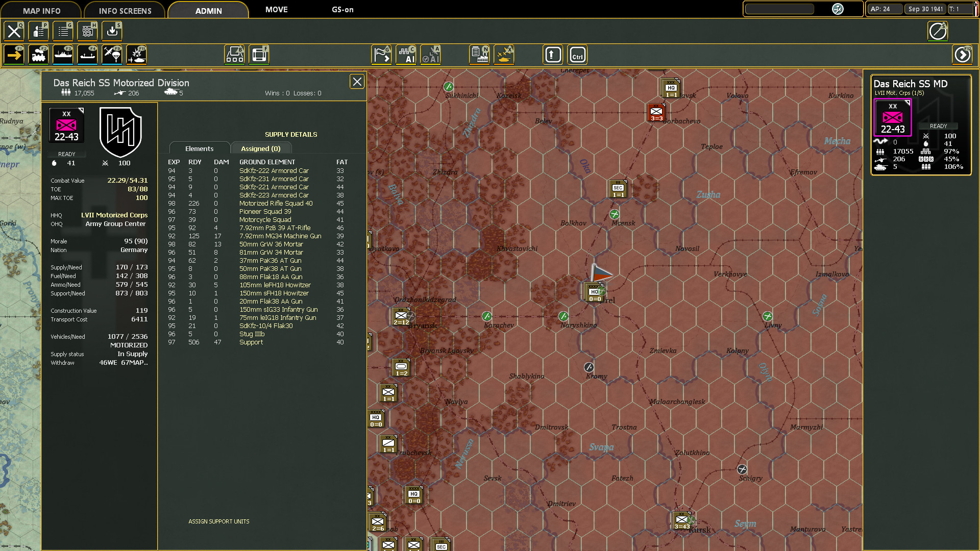Select the 22-43 counter in the right panel
The image size is (980, 551).
[x=893, y=118]
